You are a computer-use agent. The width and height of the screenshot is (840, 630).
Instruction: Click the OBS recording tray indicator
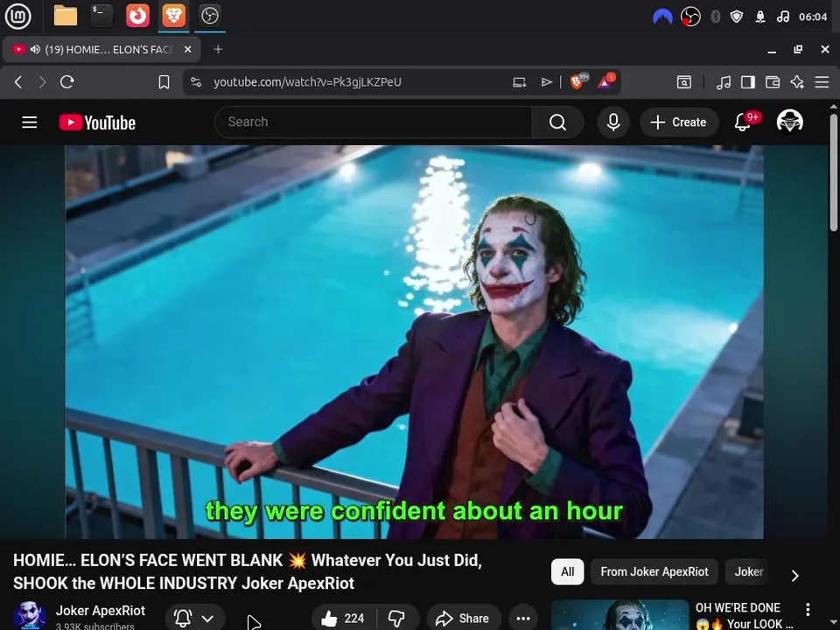[690, 17]
